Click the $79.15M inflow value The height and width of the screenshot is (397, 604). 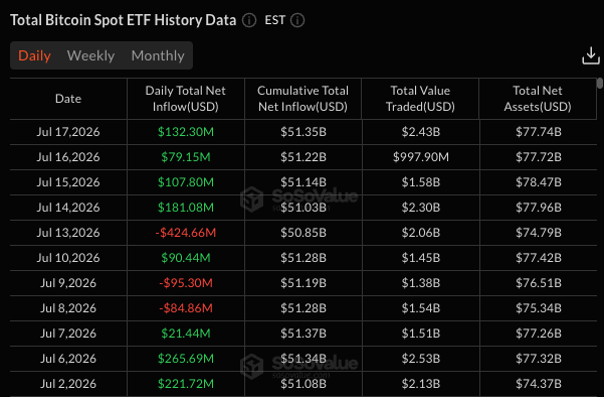[186, 157]
